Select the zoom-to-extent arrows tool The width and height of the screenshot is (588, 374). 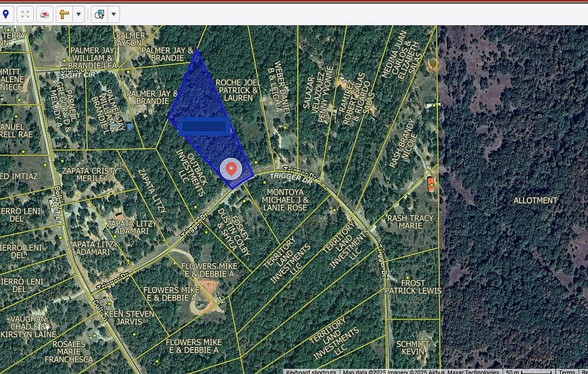(25, 15)
